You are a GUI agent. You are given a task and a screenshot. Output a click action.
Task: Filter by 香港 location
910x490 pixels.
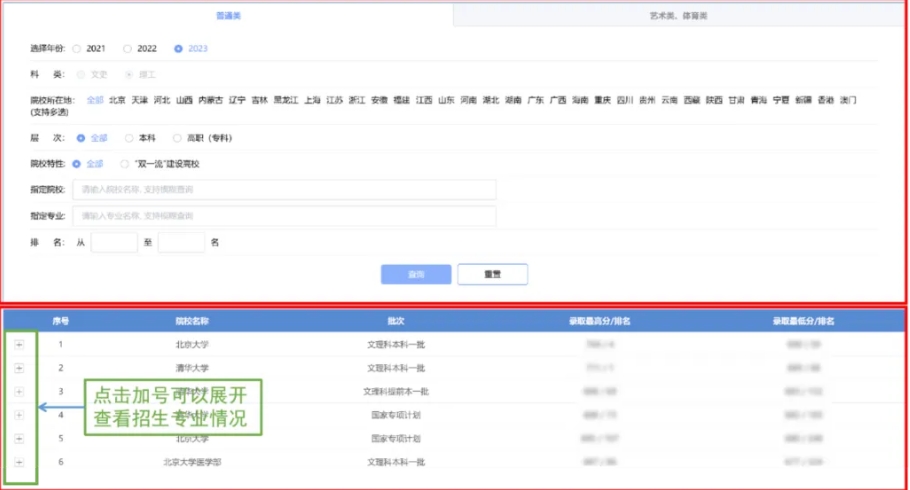click(826, 100)
